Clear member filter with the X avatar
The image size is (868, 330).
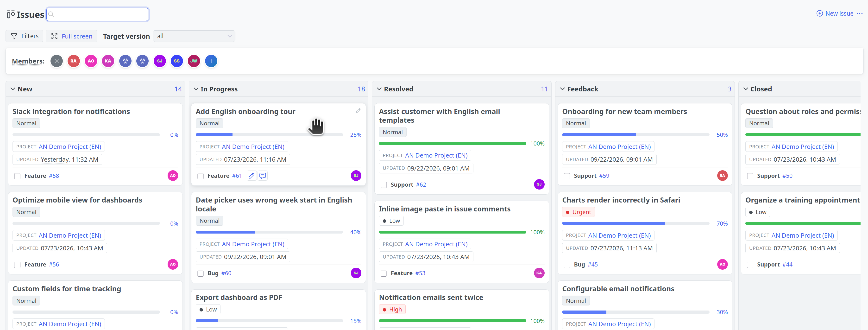click(x=57, y=61)
